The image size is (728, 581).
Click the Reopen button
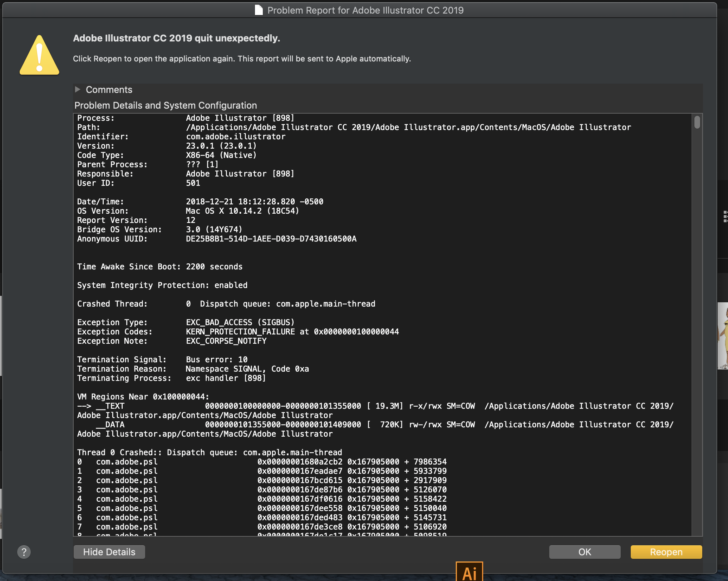click(x=666, y=552)
